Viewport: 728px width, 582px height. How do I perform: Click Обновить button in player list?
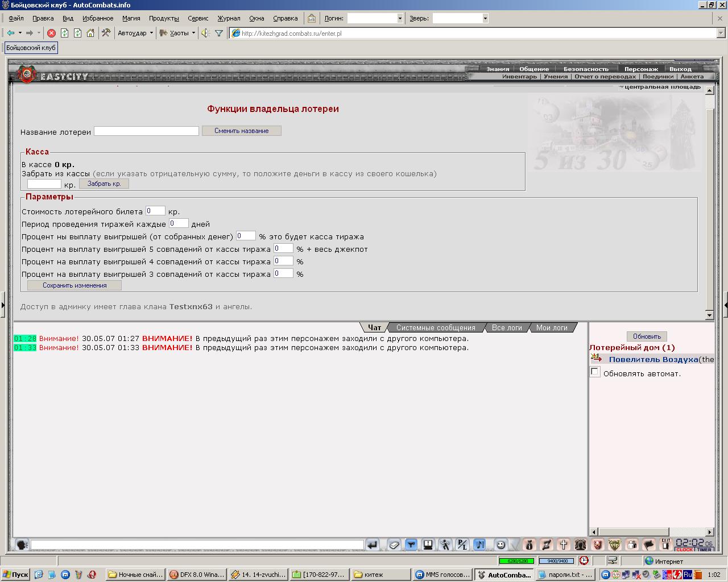pos(647,336)
